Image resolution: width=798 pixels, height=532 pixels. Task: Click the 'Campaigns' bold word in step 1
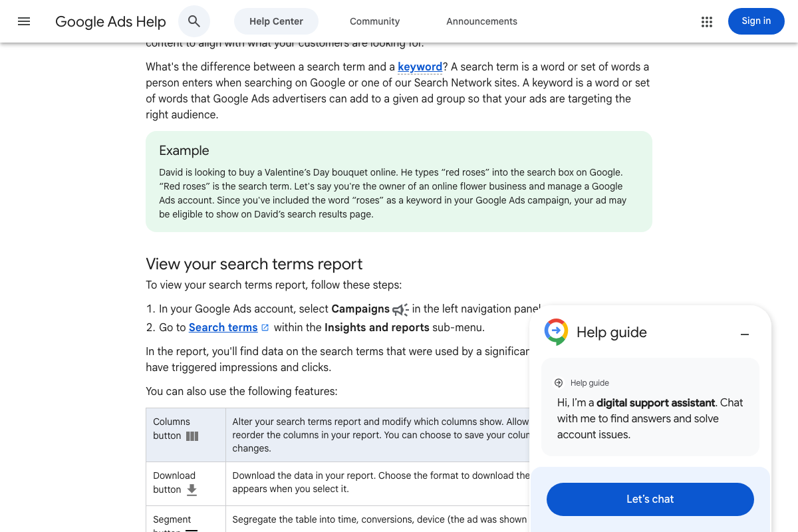click(x=360, y=309)
